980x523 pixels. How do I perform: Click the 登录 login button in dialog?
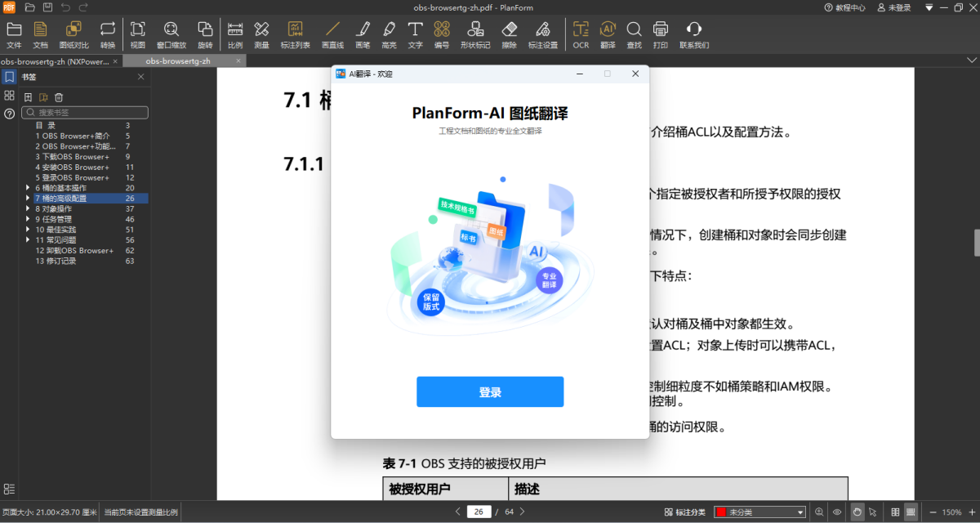[x=490, y=391]
